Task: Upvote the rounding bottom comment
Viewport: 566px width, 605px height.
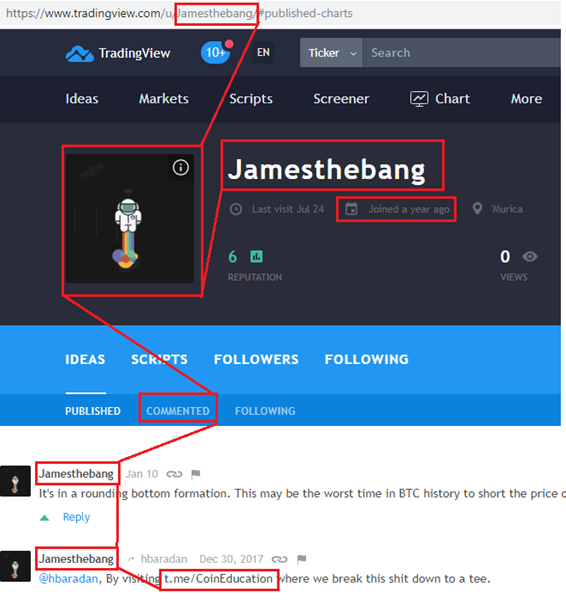Action: coord(44,518)
